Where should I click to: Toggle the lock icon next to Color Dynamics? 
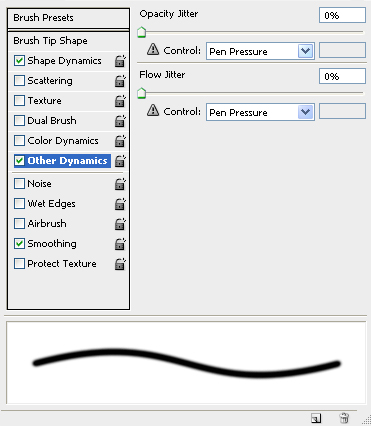pyautogui.click(x=120, y=141)
